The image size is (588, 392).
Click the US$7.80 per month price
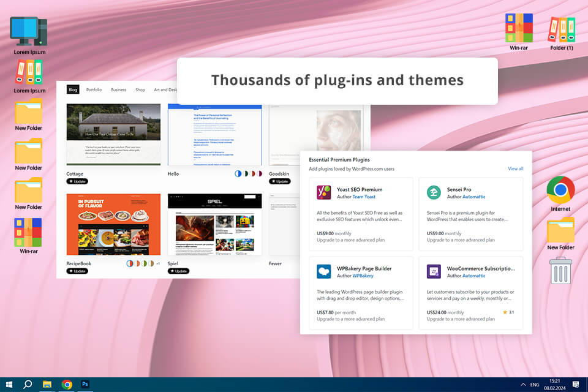click(336, 312)
